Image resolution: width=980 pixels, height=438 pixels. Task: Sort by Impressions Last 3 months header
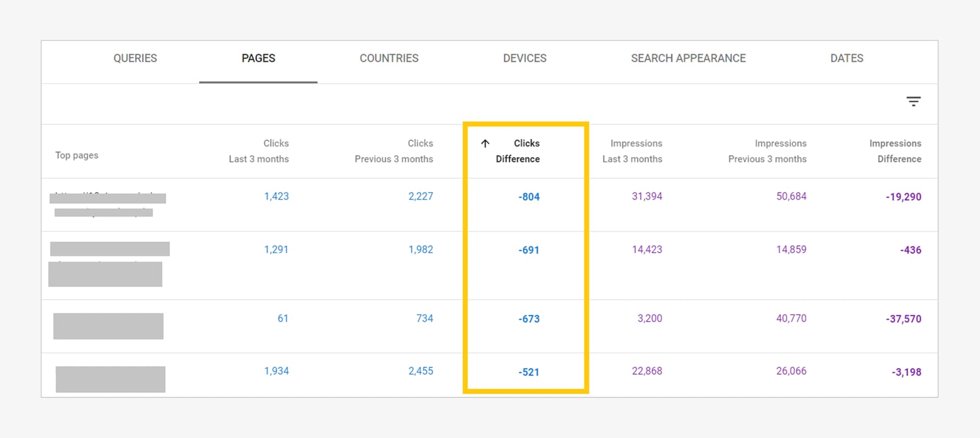[632, 151]
